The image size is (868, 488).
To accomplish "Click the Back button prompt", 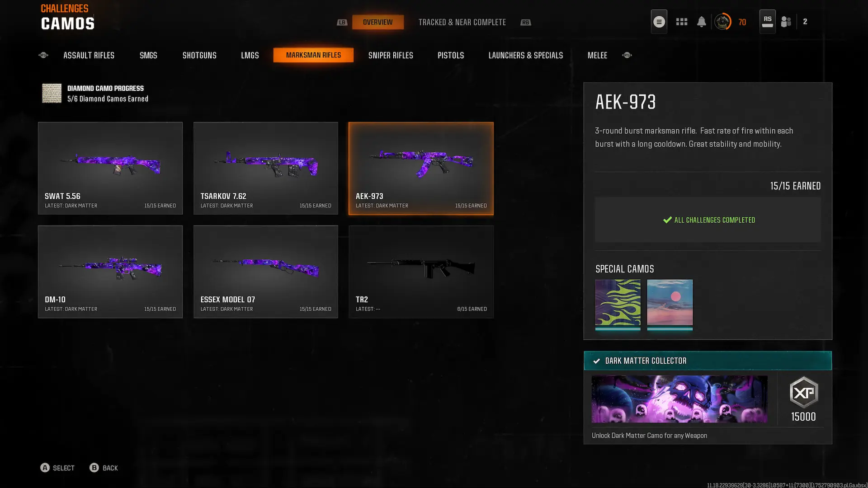I will click(x=104, y=468).
